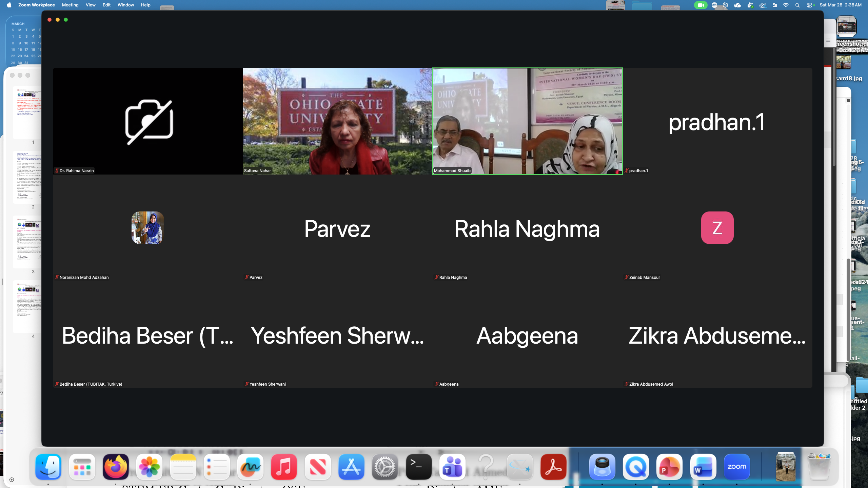
Task: Select Mohammad Shuaib's active video tile
Action: pyautogui.click(x=527, y=121)
